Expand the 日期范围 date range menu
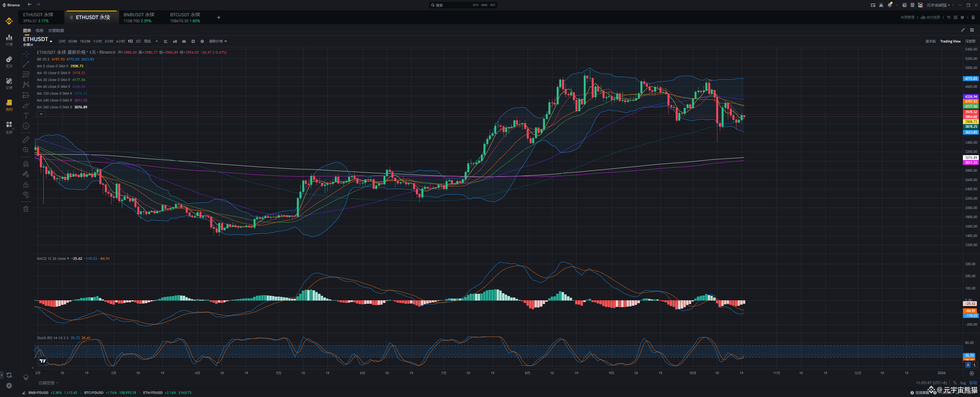This screenshot has height=397, width=980. tap(48, 383)
